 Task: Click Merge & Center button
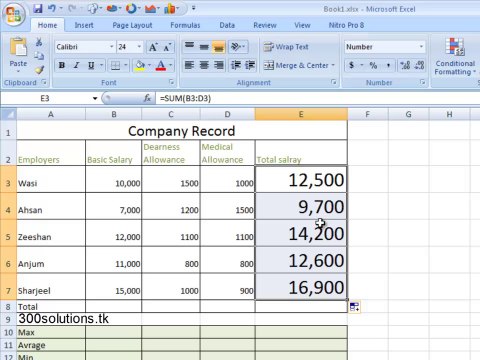(x=296, y=65)
